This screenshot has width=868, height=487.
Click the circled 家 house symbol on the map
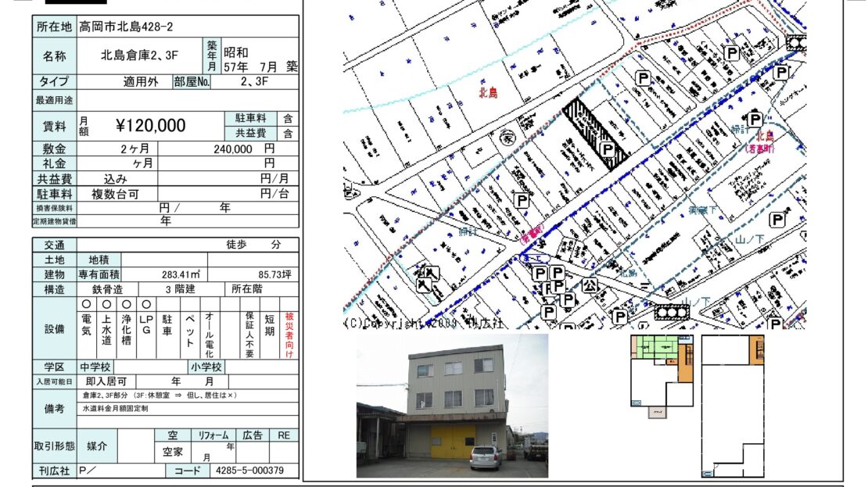click(x=507, y=138)
